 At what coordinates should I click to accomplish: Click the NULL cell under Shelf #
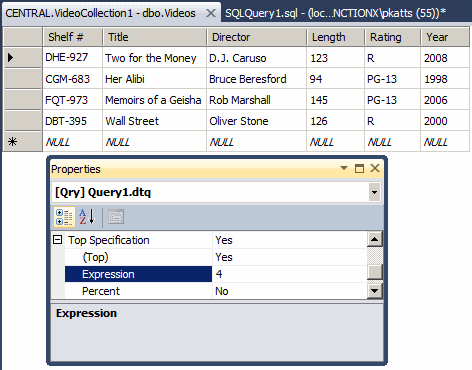pos(73,142)
